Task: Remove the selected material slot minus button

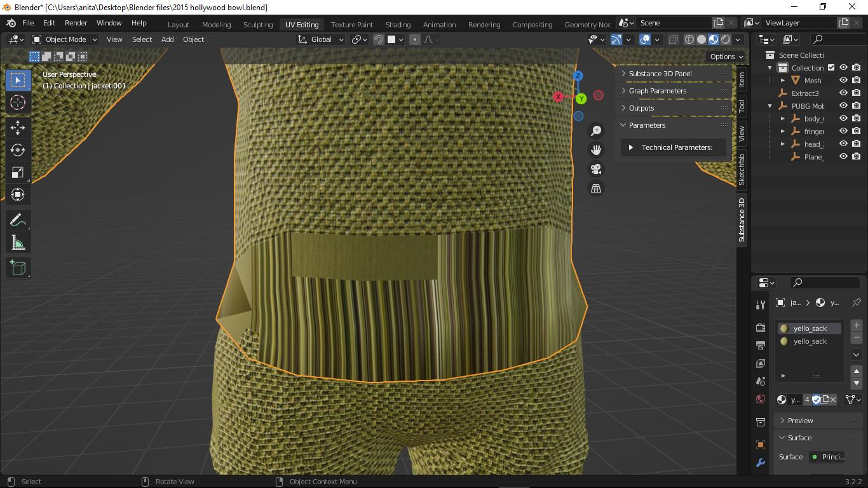Action: tap(857, 338)
